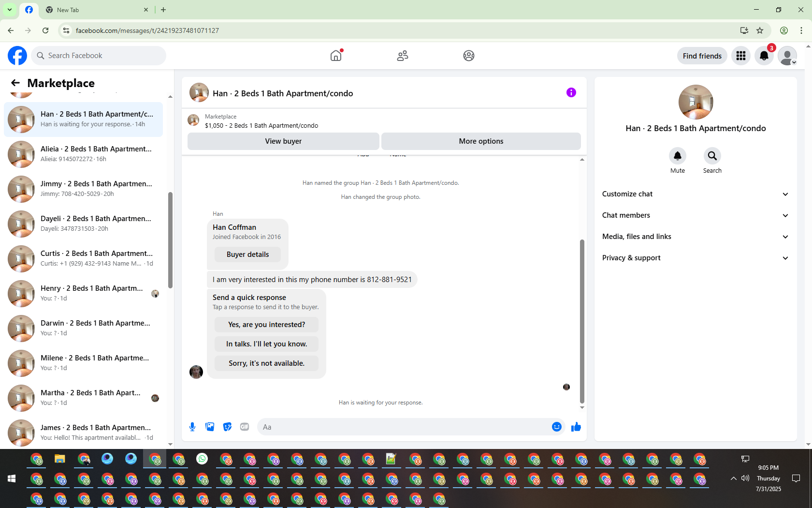Click the conversation list scrollbar
This screenshot has width=812, height=508.
[x=170, y=240]
